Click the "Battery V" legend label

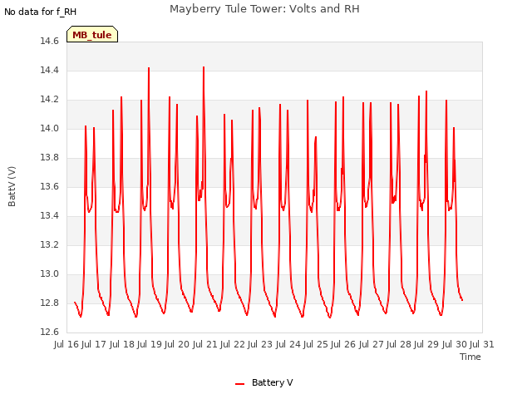pyautogui.click(x=272, y=382)
